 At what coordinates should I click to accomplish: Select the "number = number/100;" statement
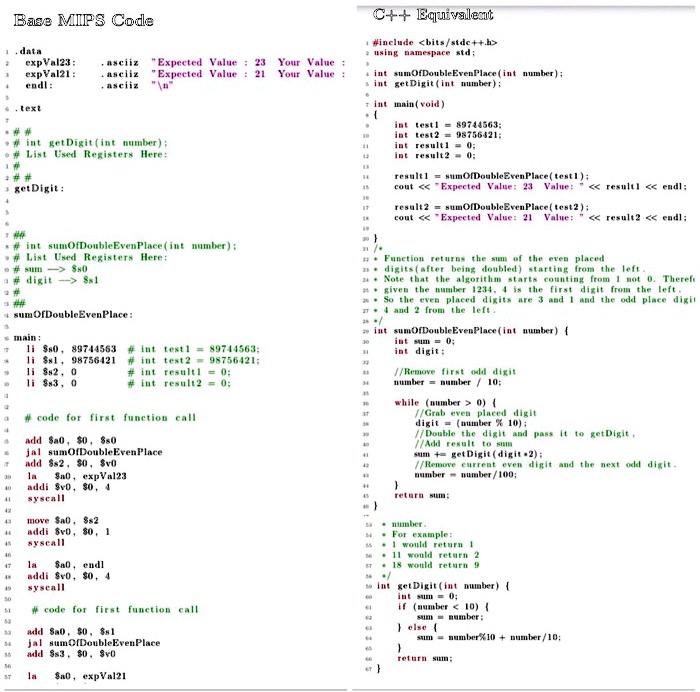466,475
